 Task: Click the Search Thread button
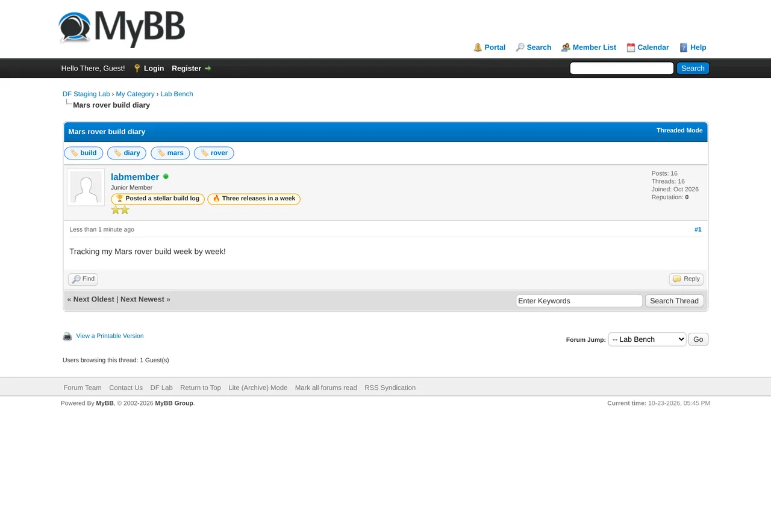pyautogui.click(x=674, y=301)
